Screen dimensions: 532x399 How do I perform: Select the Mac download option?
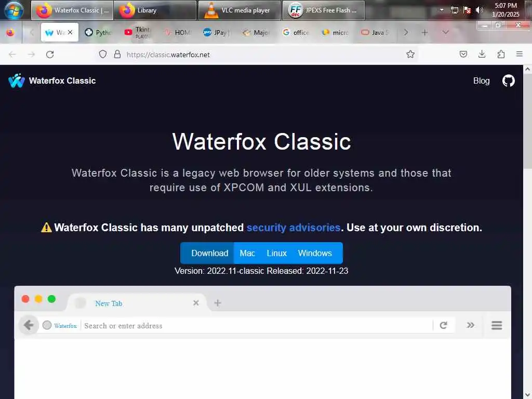coord(247,253)
